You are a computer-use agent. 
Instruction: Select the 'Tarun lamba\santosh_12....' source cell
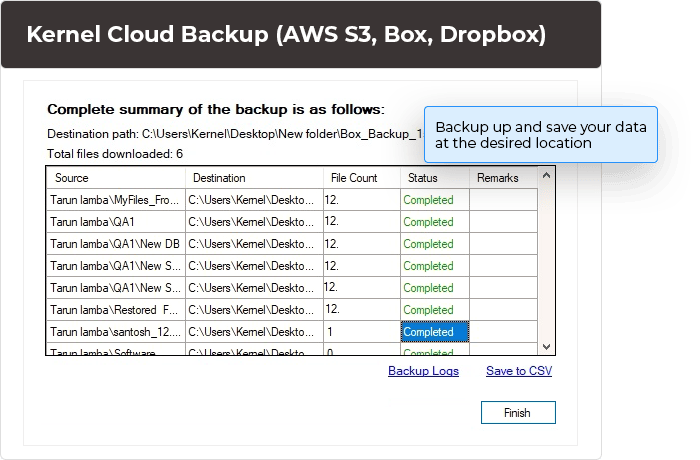click(116, 331)
